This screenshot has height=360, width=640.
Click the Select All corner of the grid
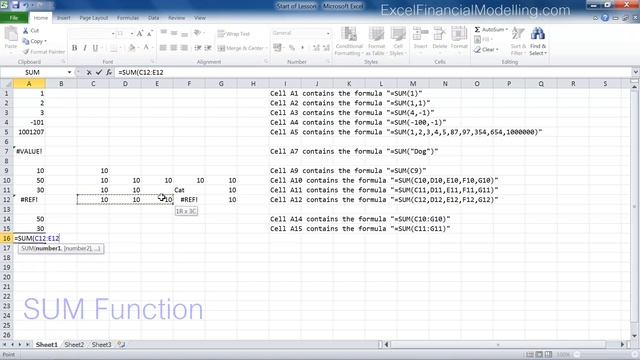click(x=7, y=84)
